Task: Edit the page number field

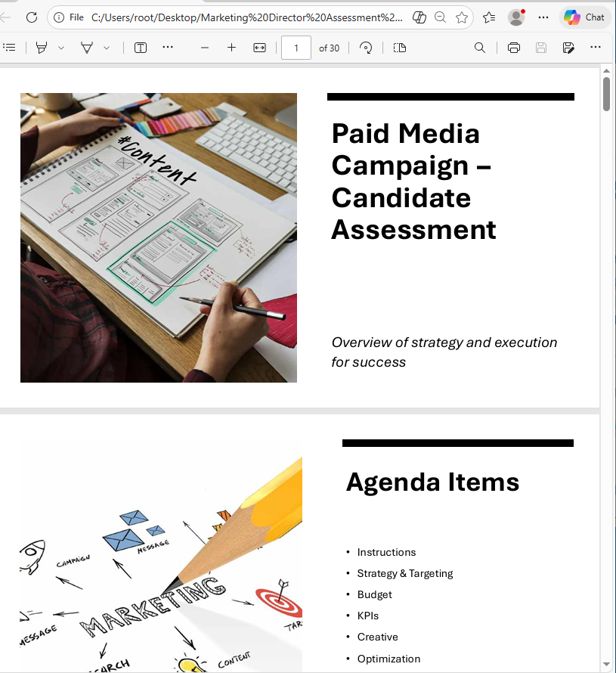Action: (x=296, y=47)
